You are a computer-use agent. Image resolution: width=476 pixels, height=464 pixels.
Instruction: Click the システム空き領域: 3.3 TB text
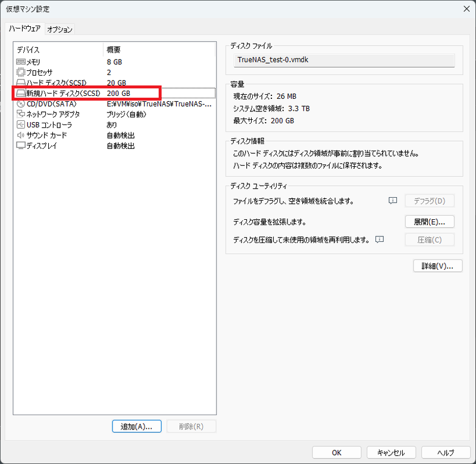(271, 108)
